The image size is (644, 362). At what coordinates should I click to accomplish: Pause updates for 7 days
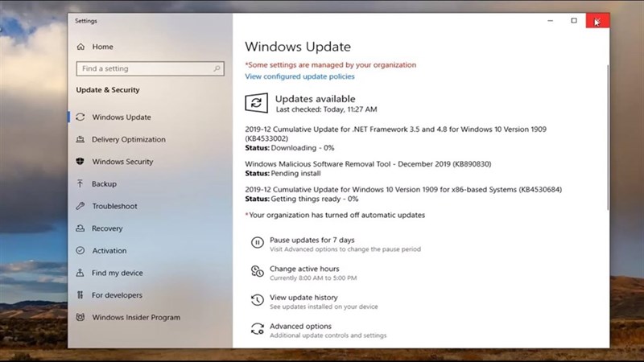click(312, 240)
